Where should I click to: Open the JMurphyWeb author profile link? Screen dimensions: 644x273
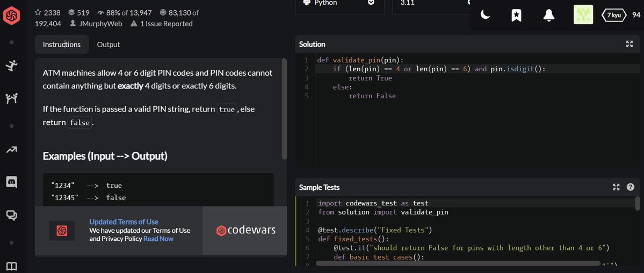click(x=100, y=24)
